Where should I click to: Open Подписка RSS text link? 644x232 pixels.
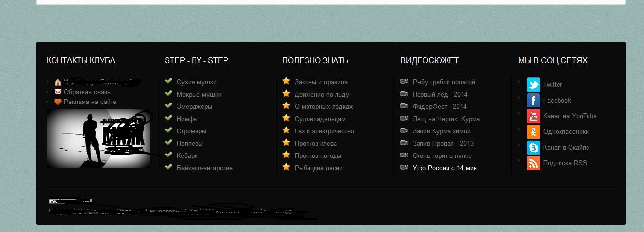click(565, 163)
